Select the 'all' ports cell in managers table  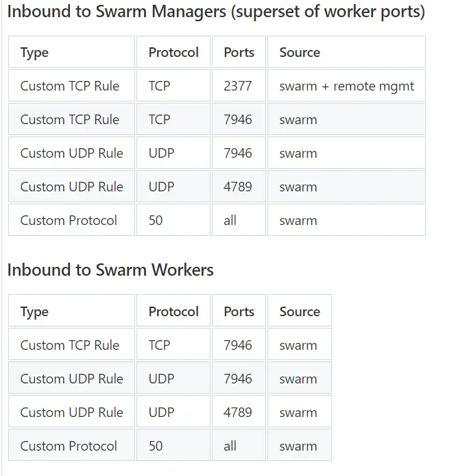coord(239,220)
